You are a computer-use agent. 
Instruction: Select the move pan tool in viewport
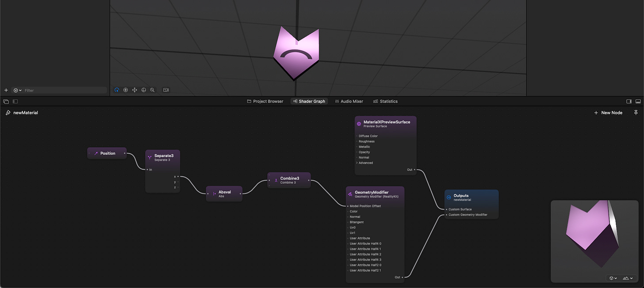point(134,90)
